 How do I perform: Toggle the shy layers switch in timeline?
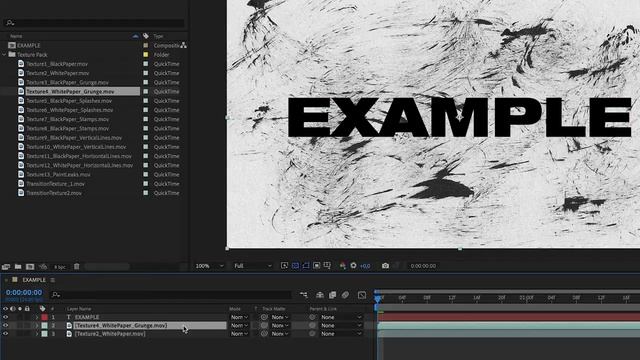tap(320, 295)
